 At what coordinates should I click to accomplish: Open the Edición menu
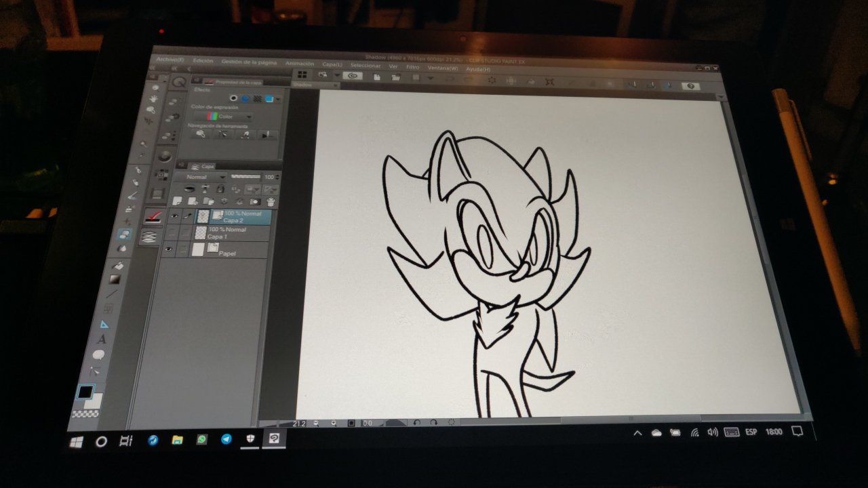[203, 60]
